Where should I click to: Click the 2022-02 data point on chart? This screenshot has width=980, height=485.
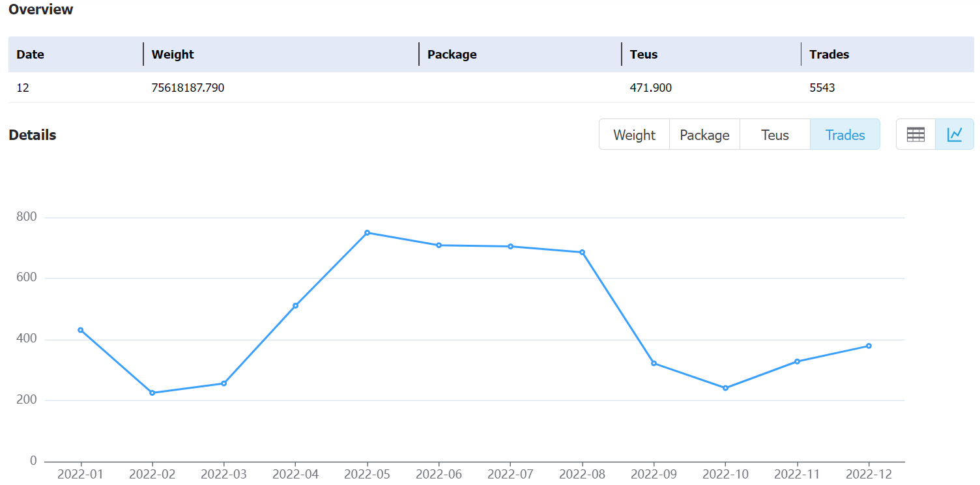coord(152,393)
